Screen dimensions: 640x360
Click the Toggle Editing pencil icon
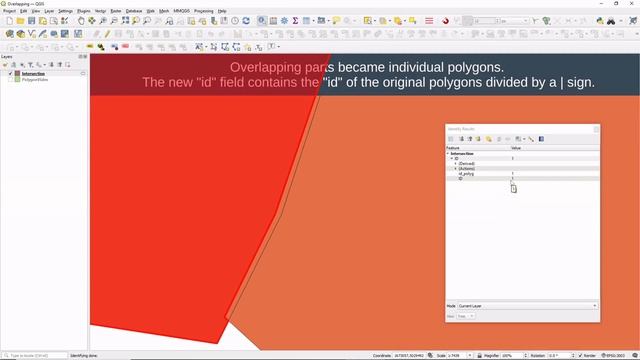107,34
